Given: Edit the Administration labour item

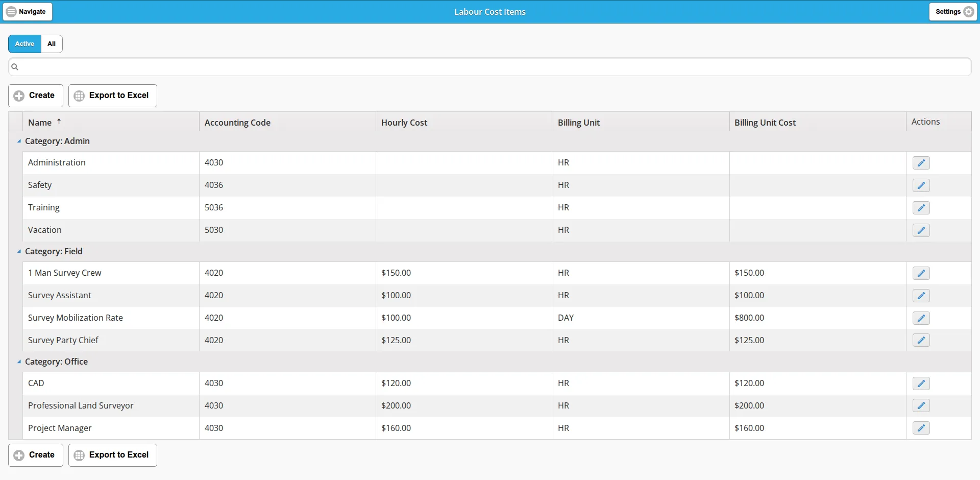Looking at the screenshot, I should (x=921, y=163).
